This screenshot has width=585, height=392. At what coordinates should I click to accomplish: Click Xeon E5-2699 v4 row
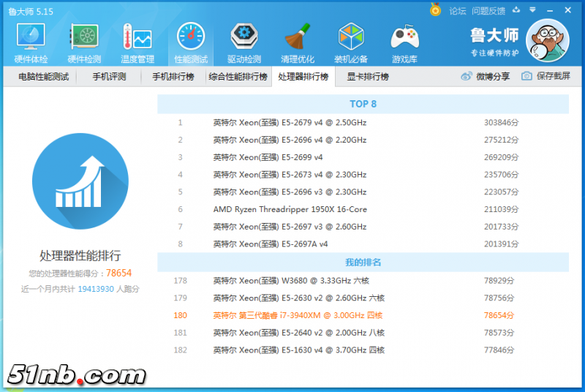coord(363,157)
